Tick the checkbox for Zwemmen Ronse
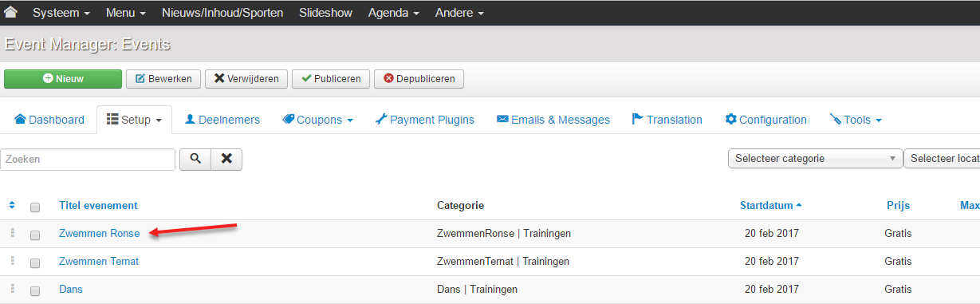The height and width of the screenshot is (304, 980). [x=35, y=235]
